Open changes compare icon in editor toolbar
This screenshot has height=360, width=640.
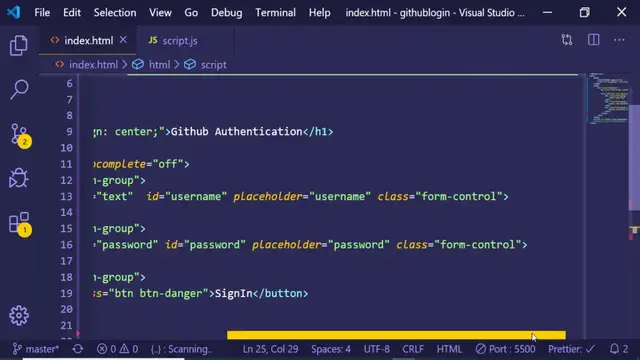(x=567, y=40)
